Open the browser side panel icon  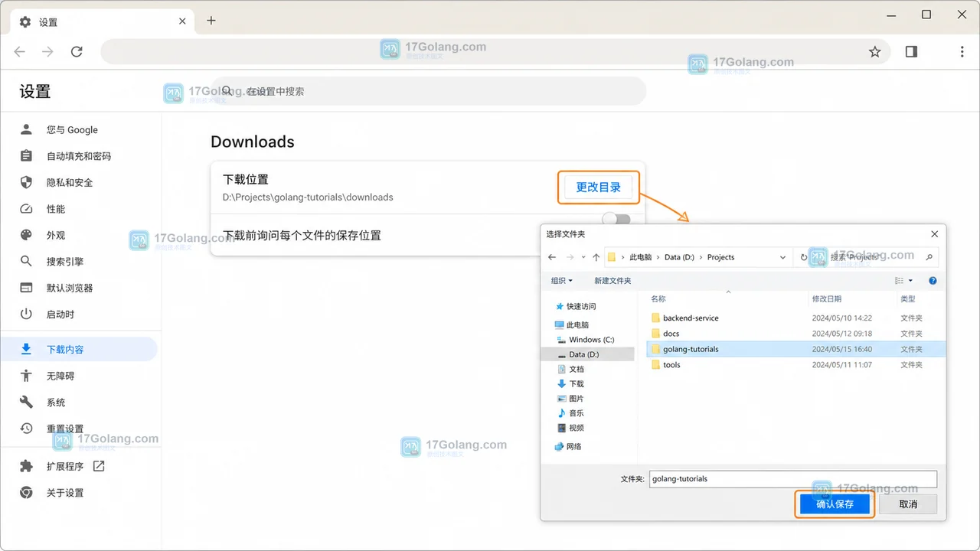point(911,51)
